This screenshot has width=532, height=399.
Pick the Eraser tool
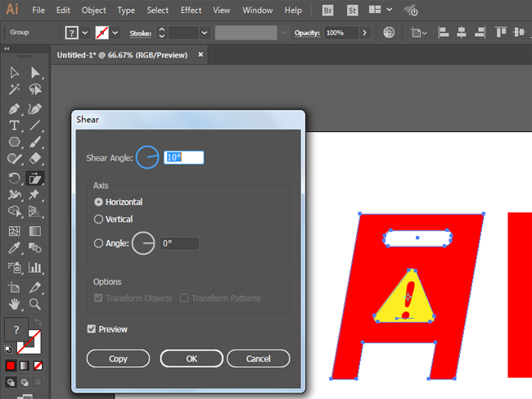click(35, 159)
